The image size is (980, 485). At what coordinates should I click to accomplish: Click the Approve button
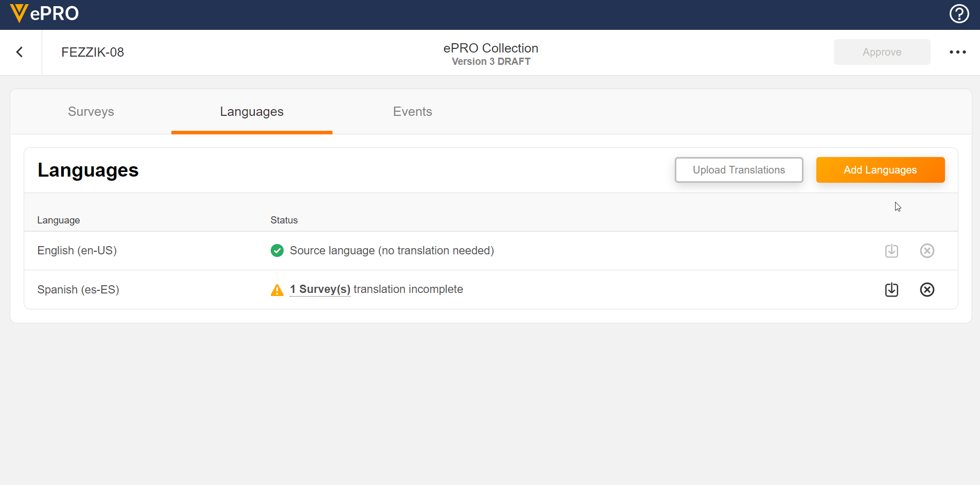pos(882,52)
